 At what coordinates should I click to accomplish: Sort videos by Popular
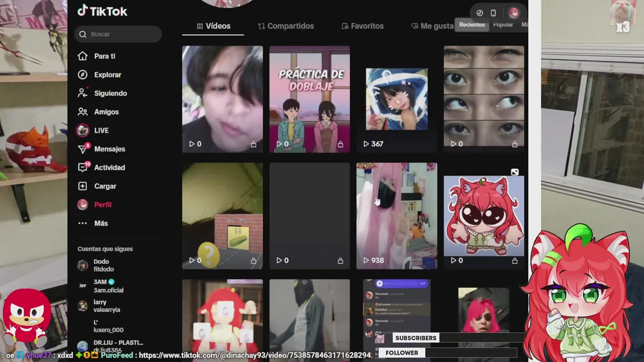[503, 25]
